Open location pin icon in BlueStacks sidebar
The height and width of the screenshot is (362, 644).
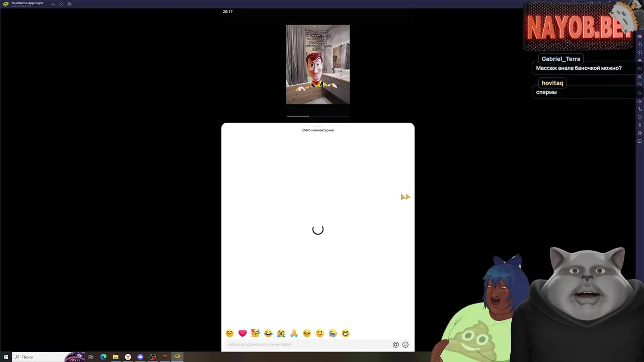pyautogui.click(x=639, y=125)
